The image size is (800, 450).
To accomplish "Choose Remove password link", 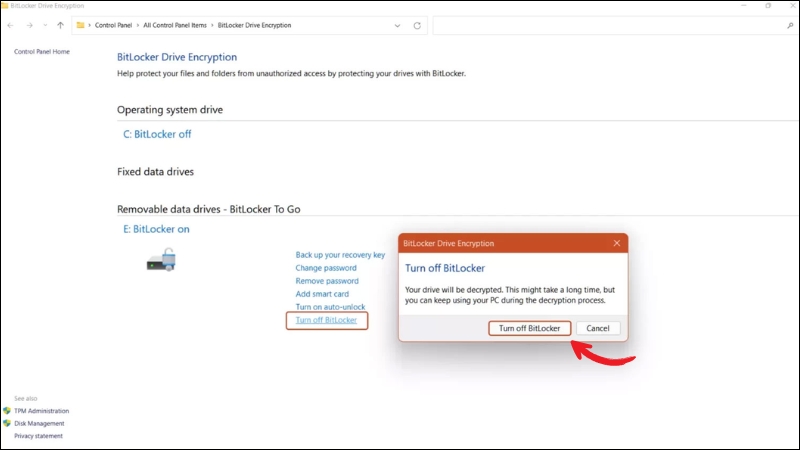I will click(327, 281).
